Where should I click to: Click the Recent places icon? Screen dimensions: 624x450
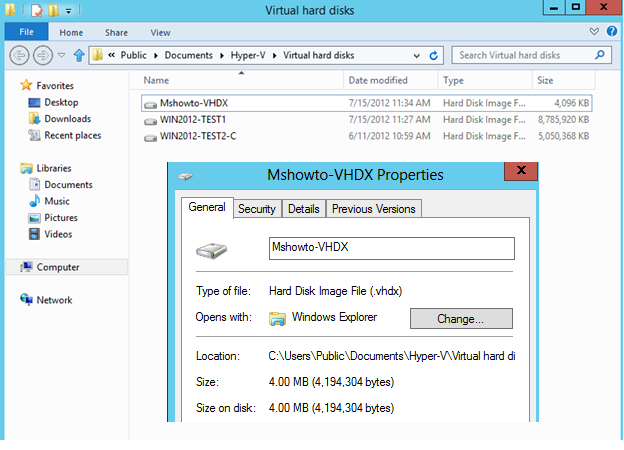(34, 135)
